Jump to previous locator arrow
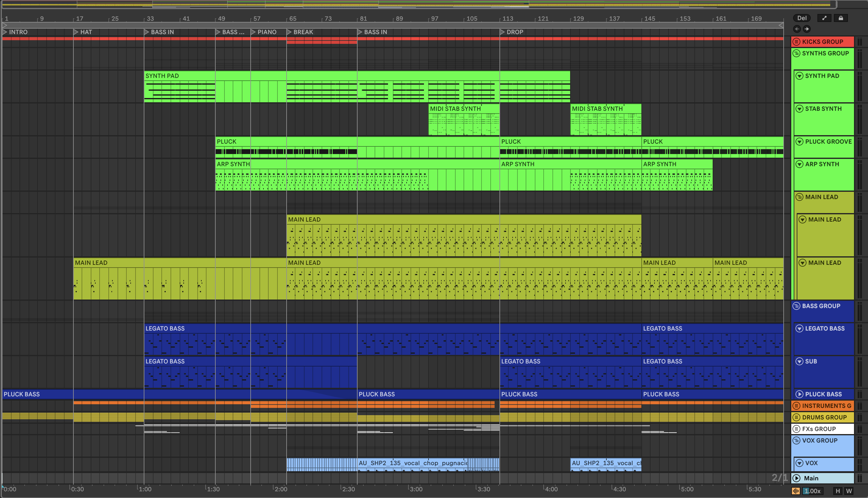Image resolution: width=868 pixels, height=498 pixels. pos(797,29)
